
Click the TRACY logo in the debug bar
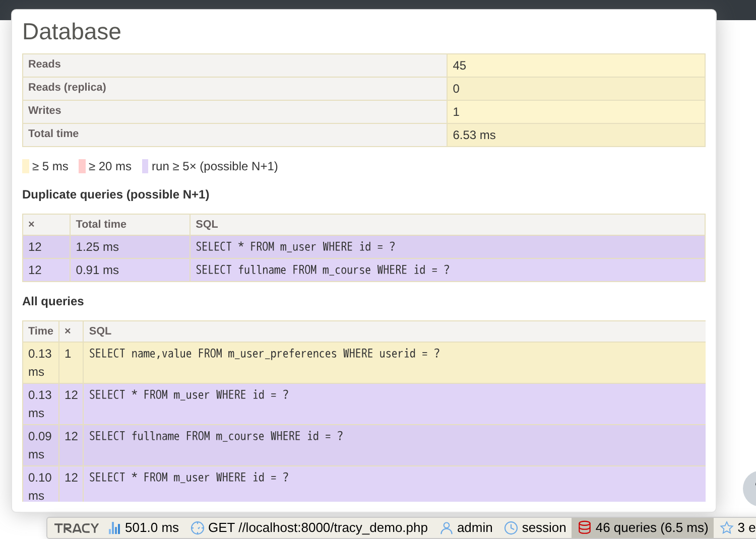click(77, 528)
